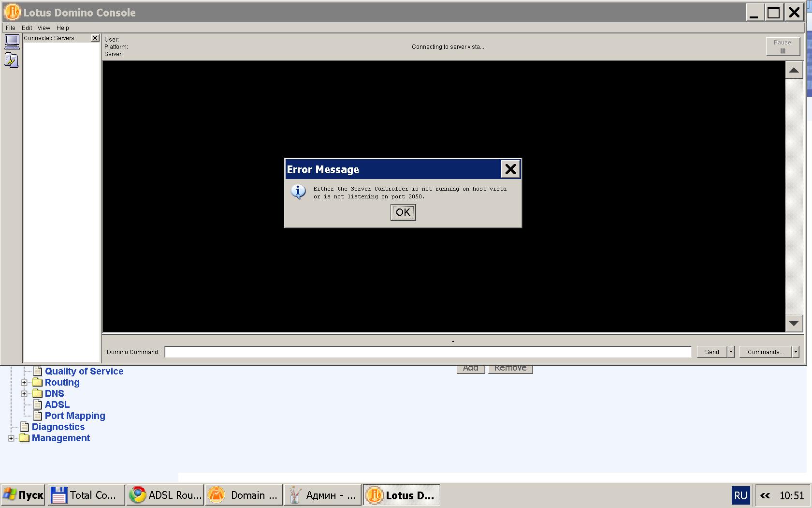Open the File menu
The width and height of the screenshot is (812, 508).
click(x=11, y=28)
